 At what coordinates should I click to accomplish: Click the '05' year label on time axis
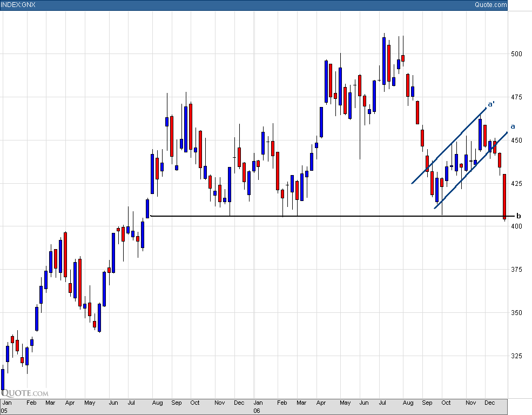(4, 411)
